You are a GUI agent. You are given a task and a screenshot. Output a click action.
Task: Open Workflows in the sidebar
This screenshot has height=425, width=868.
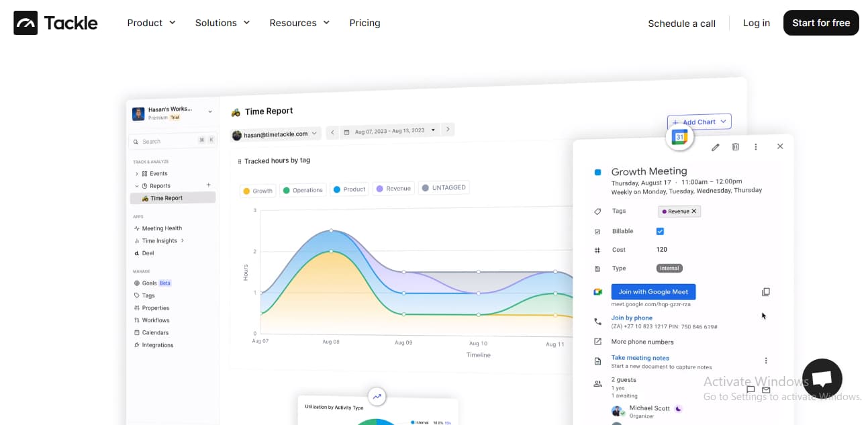click(x=152, y=320)
